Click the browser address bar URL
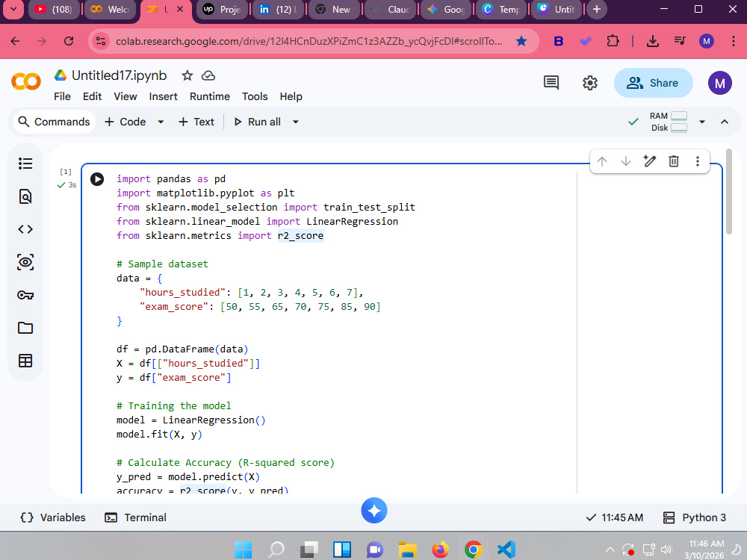This screenshot has width=747, height=560. tap(309, 41)
